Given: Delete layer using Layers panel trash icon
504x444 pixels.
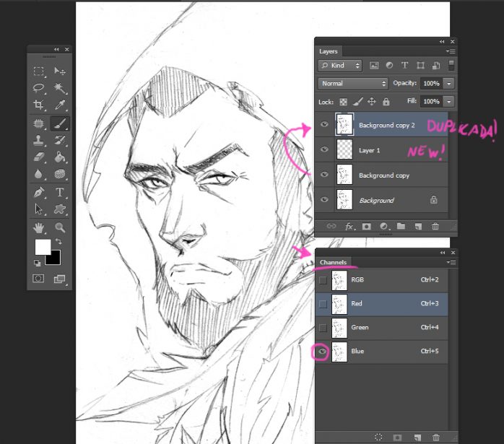Looking at the screenshot, I should (435, 226).
